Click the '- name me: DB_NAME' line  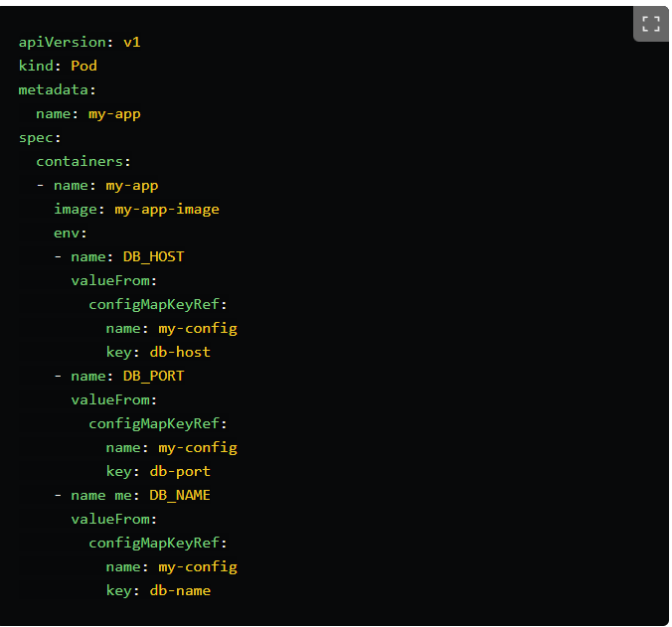click(x=132, y=496)
